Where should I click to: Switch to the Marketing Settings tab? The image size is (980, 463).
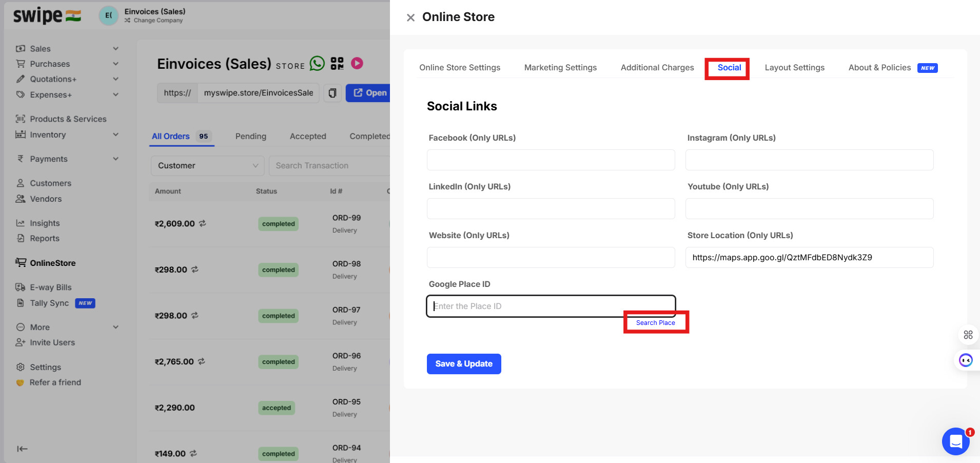click(x=560, y=68)
